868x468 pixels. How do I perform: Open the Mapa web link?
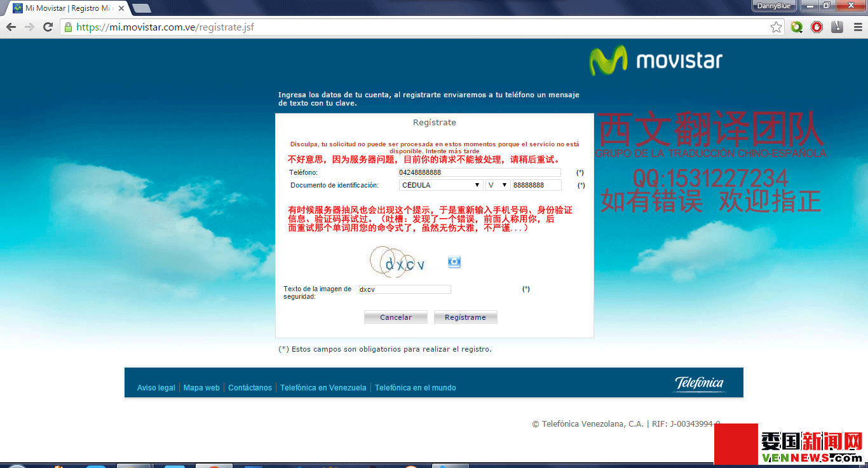(201, 388)
